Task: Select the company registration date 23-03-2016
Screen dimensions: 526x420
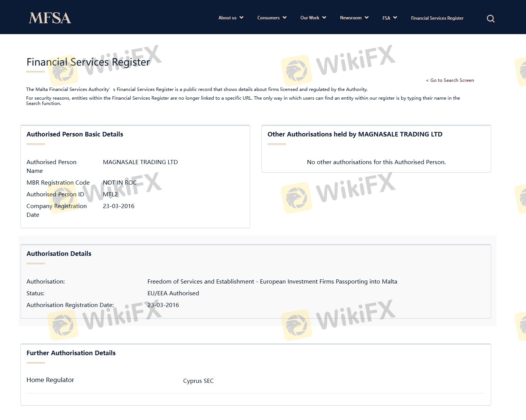Action: 119,206
